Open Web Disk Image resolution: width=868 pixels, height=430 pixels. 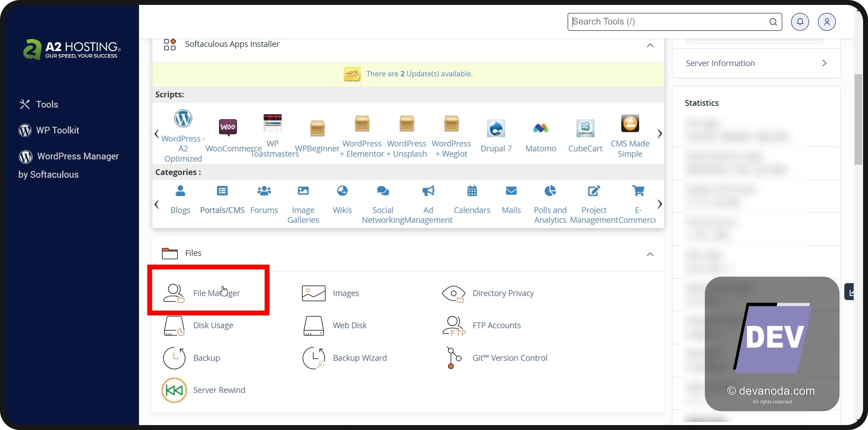click(x=335, y=326)
